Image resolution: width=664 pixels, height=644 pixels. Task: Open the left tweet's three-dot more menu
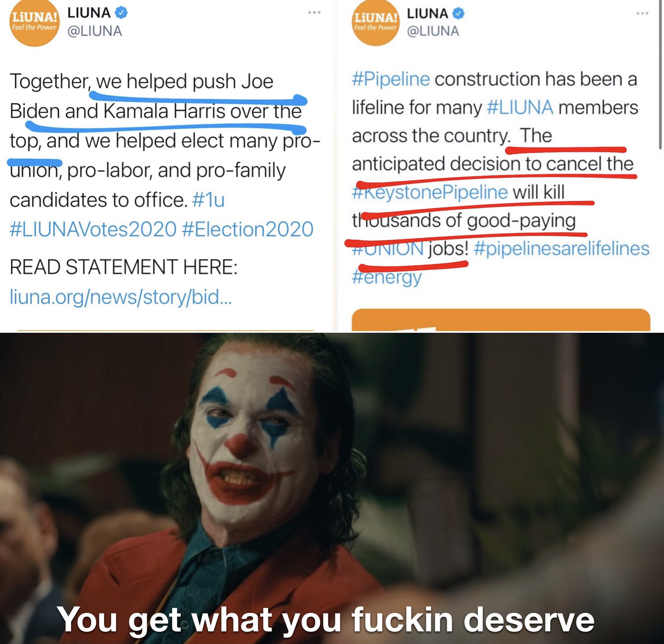coord(314,13)
